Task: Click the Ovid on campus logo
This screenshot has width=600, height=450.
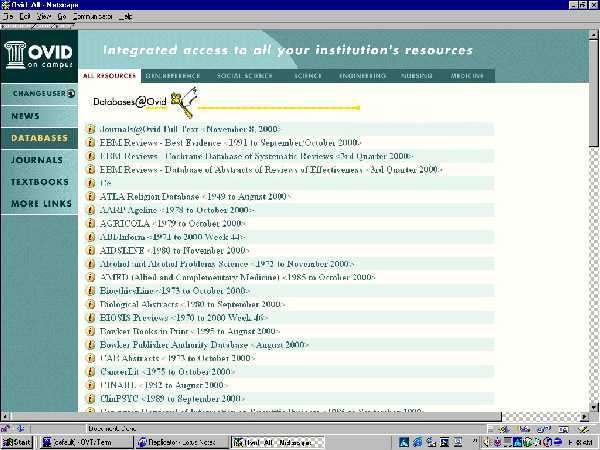Action: tap(38, 55)
